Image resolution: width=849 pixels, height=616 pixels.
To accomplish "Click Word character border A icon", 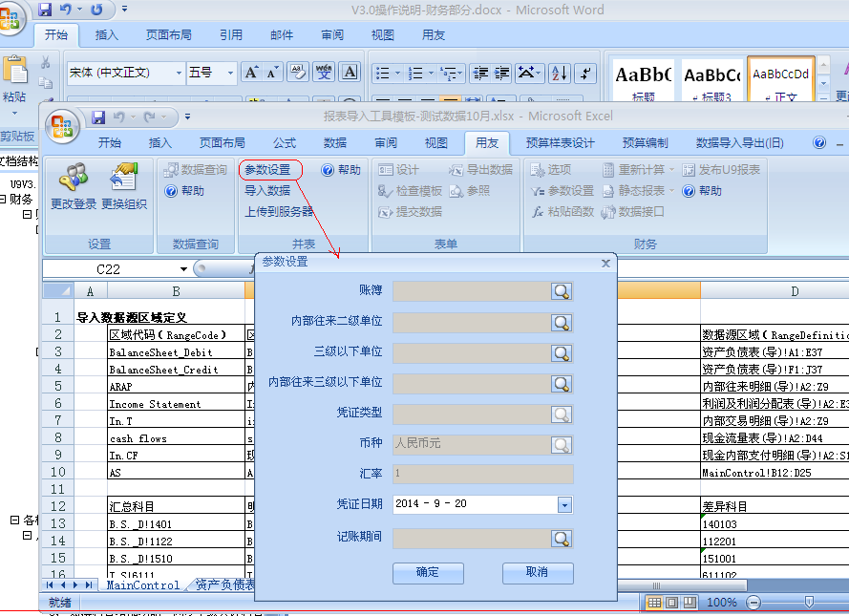I will pyautogui.click(x=350, y=73).
